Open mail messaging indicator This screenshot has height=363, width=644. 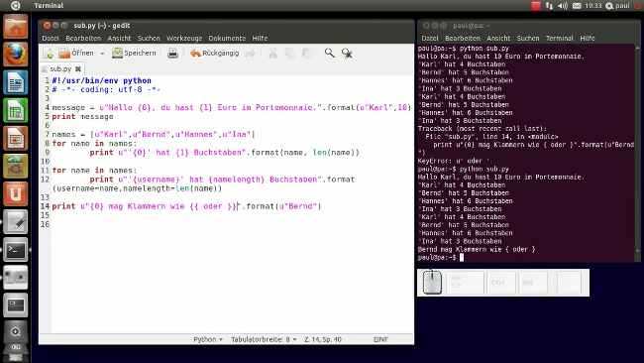(x=577, y=5)
